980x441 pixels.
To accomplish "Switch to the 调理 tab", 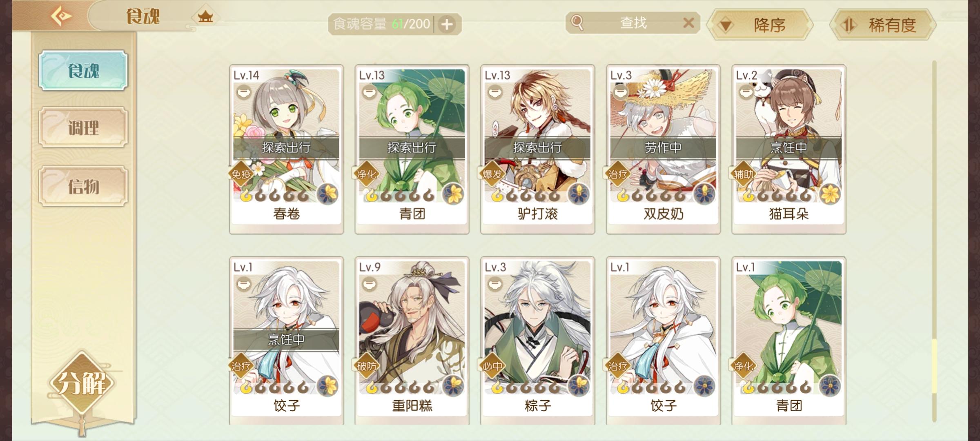I will 83,127.
